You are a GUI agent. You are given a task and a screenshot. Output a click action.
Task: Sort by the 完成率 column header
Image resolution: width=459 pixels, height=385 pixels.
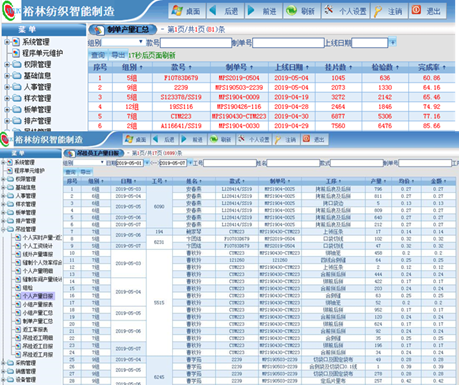coord(432,67)
